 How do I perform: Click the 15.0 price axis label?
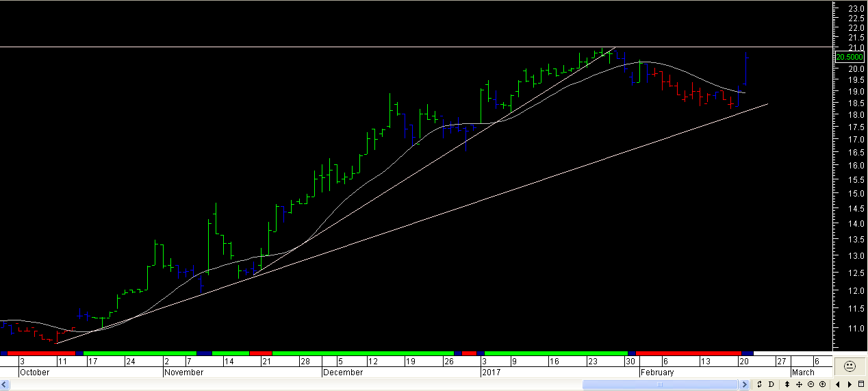pos(855,193)
